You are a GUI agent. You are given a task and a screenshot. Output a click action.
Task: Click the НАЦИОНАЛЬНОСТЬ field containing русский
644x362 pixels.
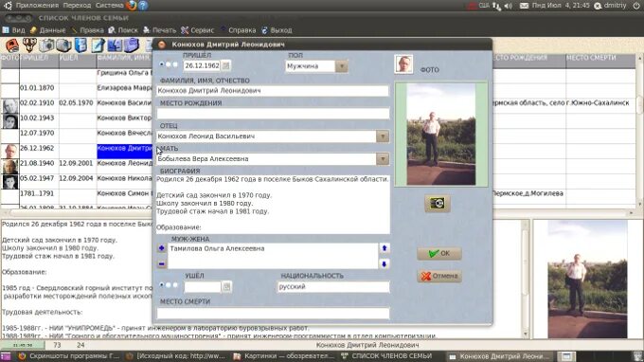(x=333, y=287)
